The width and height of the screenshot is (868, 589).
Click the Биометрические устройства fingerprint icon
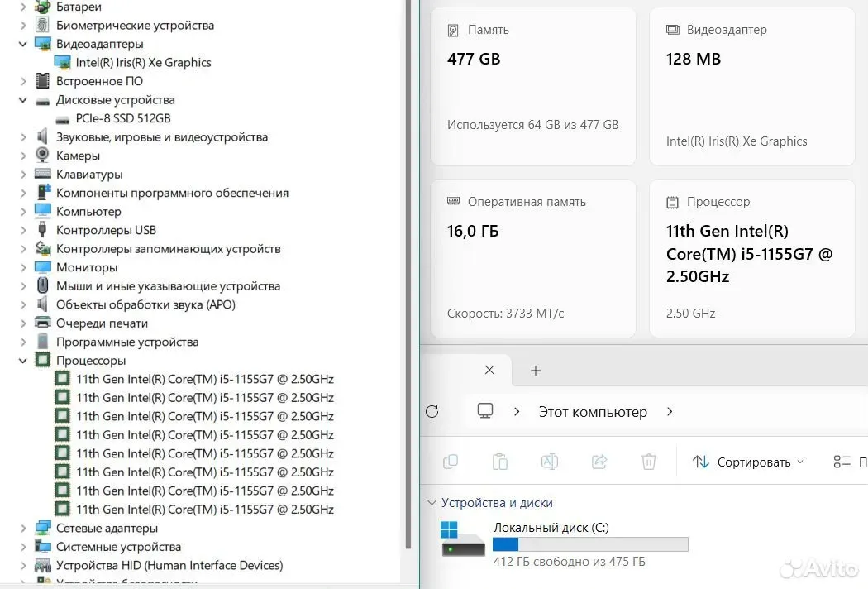click(43, 25)
